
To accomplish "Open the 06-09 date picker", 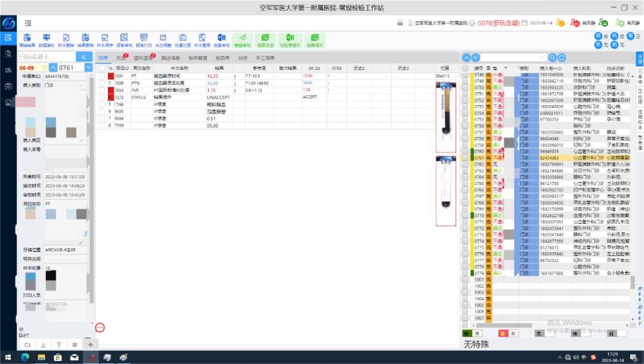I will click(32, 68).
